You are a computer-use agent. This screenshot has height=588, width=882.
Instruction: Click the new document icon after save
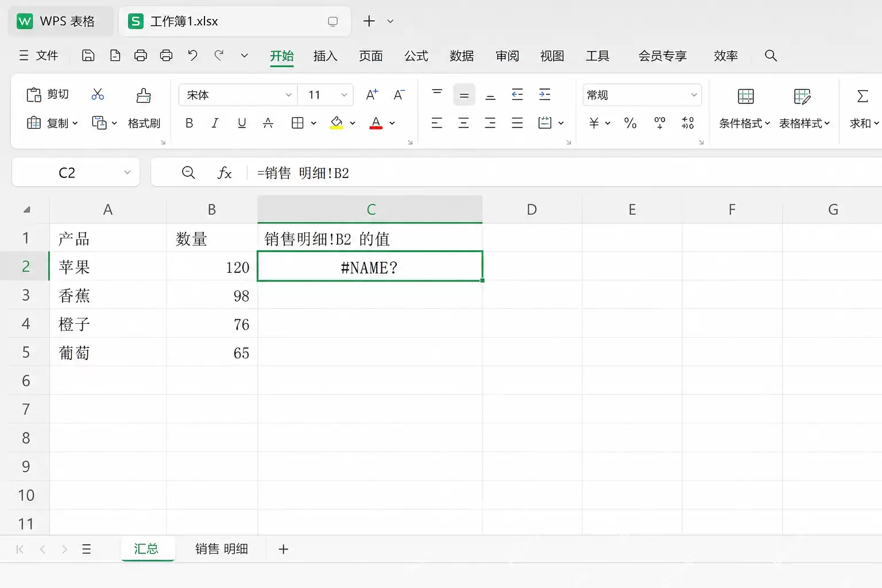click(x=115, y=56)
